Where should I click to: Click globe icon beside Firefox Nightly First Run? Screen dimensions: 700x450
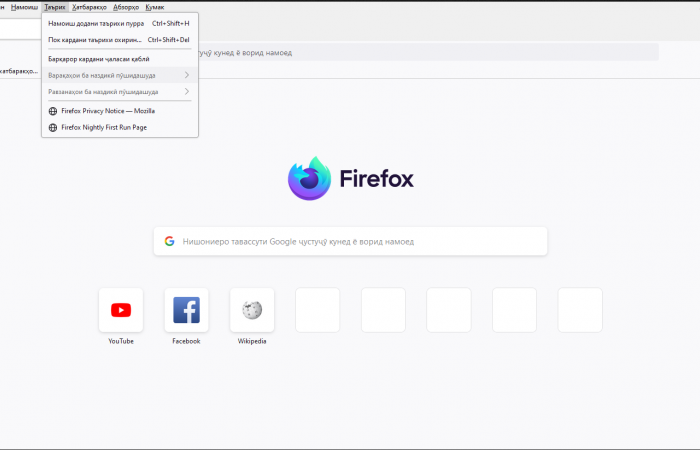pyautogui.click(x=53, y=128)
